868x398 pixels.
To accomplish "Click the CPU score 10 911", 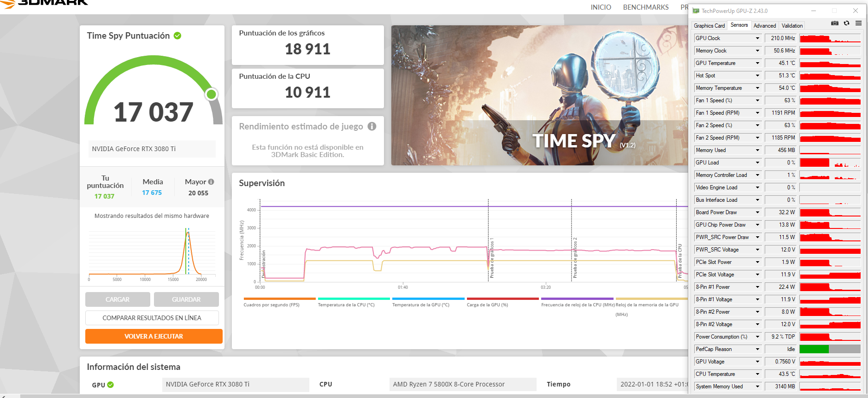I will pos(307,92).
